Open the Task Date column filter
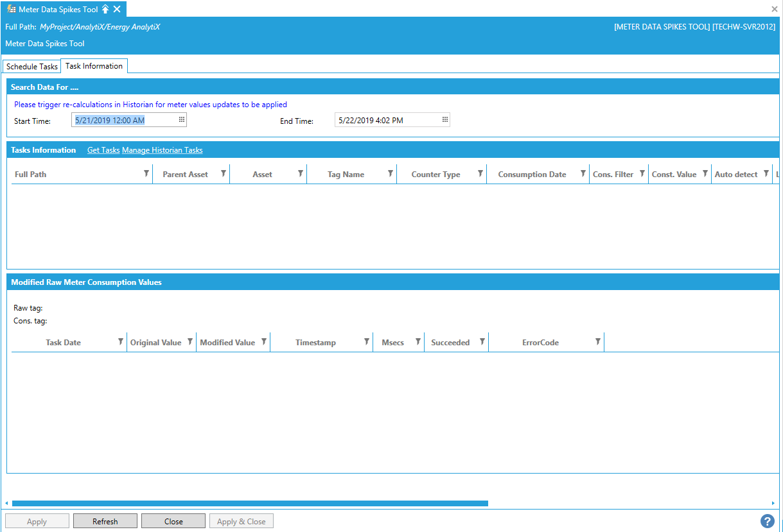 (121, 342)
